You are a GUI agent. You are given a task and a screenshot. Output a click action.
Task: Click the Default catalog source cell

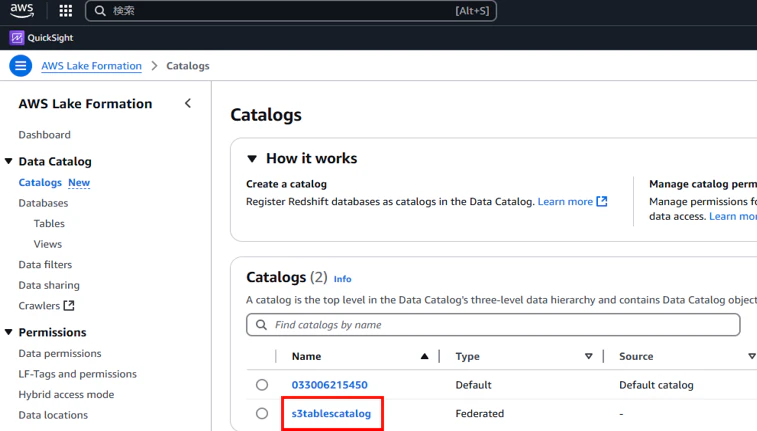pos(657,385)
